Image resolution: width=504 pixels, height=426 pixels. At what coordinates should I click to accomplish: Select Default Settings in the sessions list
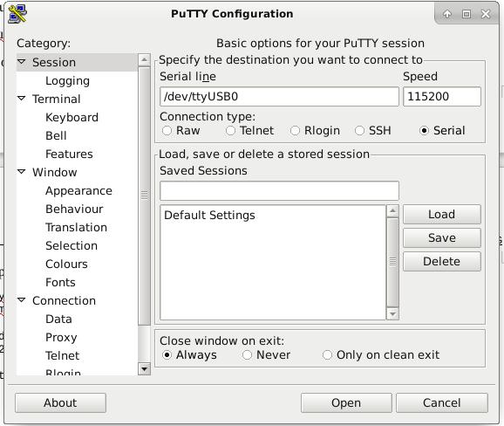click(x=273, y=216)
